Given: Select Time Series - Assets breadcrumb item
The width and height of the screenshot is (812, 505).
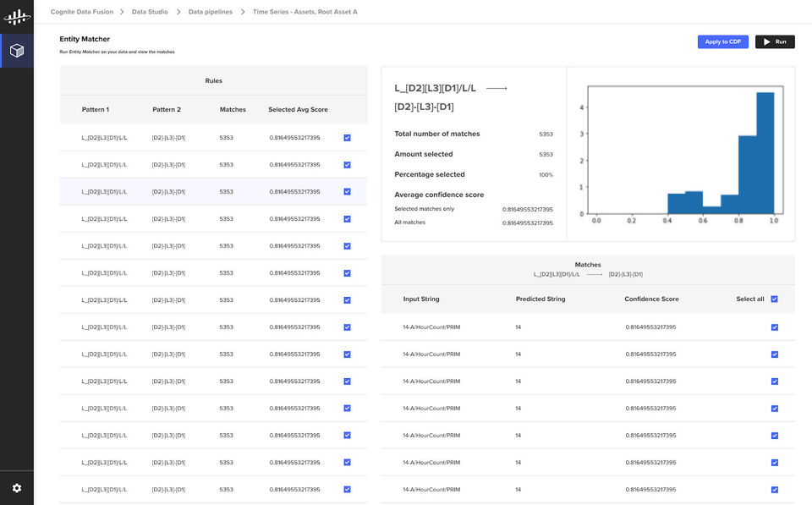Looking at the screenshot, I should coord(304,12).
